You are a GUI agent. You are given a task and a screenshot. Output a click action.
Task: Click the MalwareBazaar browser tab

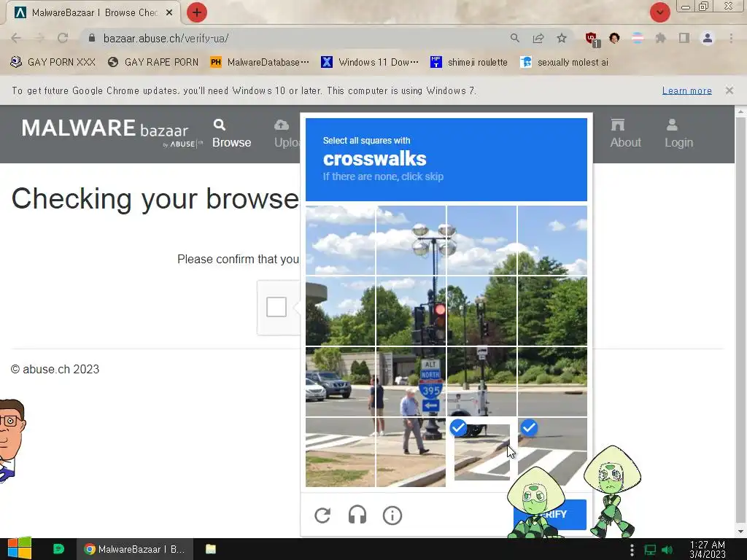pos(94,13)
